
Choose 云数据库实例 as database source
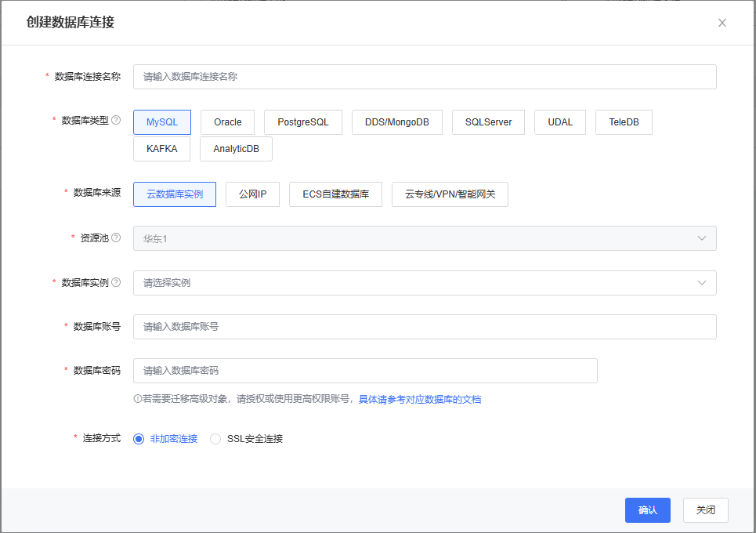click(x=175, y=194)
